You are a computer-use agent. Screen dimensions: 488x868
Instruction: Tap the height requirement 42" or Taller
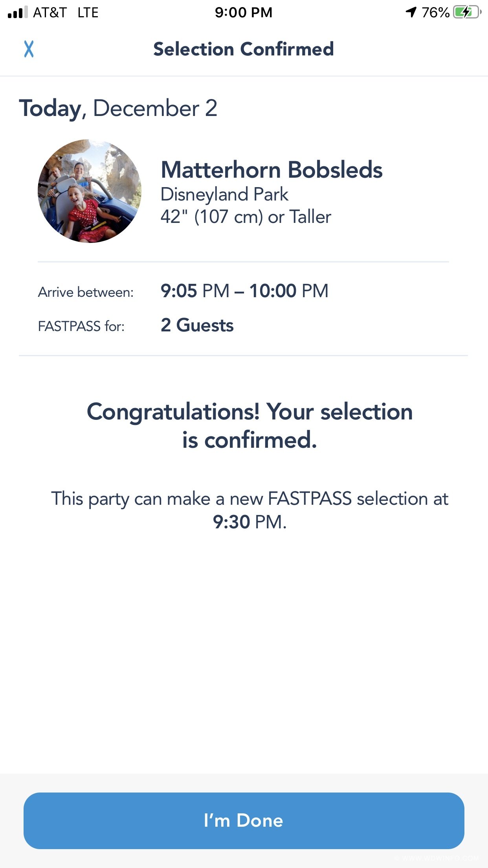click(246, 217)
